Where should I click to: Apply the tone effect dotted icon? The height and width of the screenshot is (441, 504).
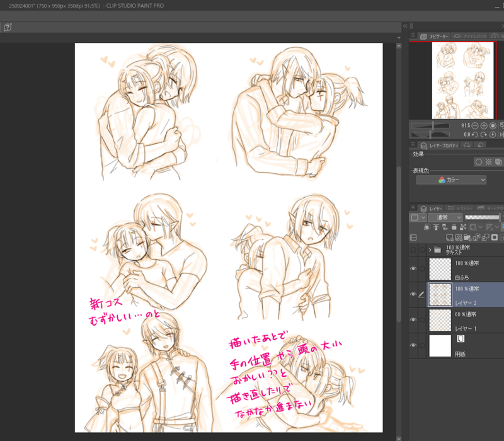(489, 162)
